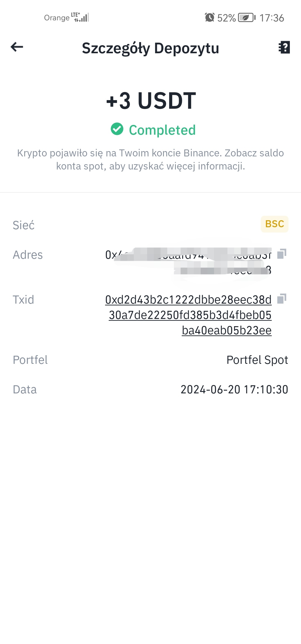301x644 pixels.
Task: Open the help FAQ icon
Action: tap(284, 47)
